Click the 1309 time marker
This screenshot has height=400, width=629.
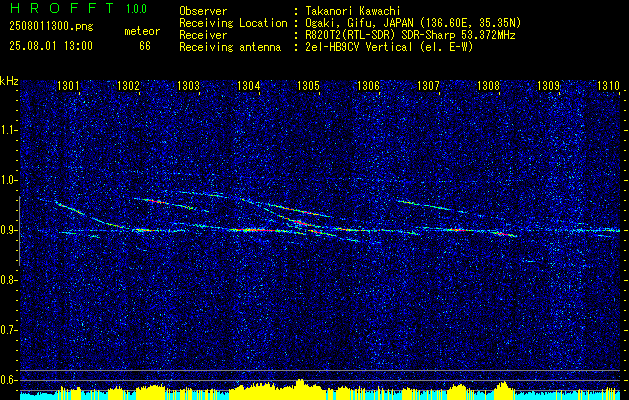pos(548,85)
